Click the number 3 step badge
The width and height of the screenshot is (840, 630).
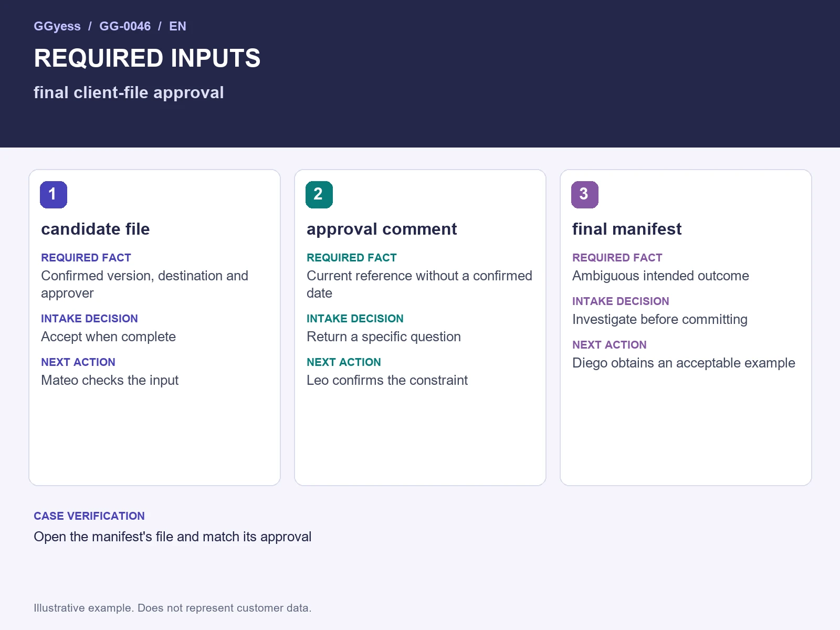(x=585, y=195)
